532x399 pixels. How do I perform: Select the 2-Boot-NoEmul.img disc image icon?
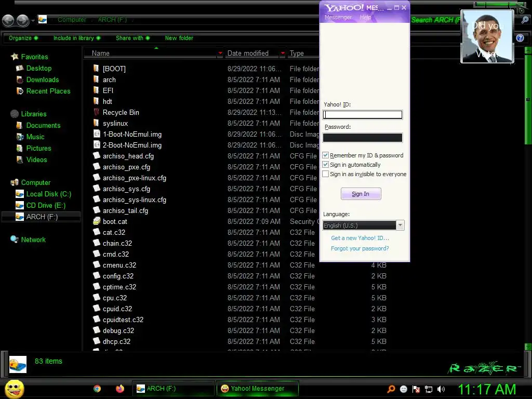coord(97,144)
